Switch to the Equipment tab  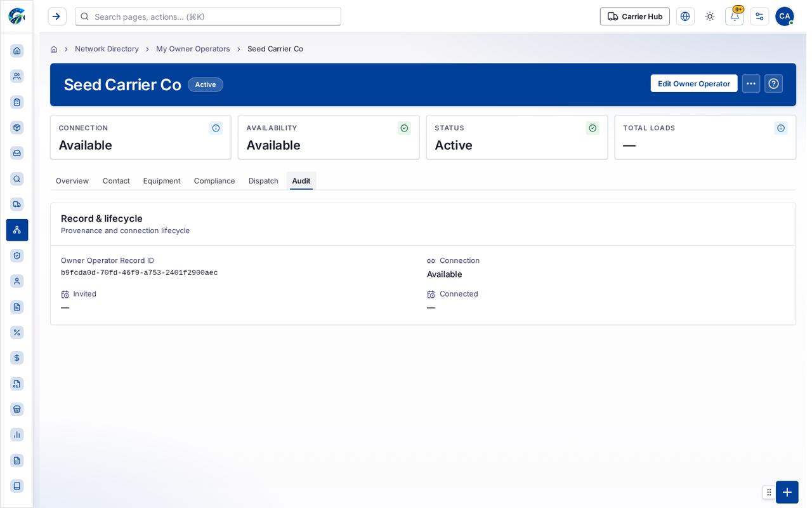pos(162,181)
